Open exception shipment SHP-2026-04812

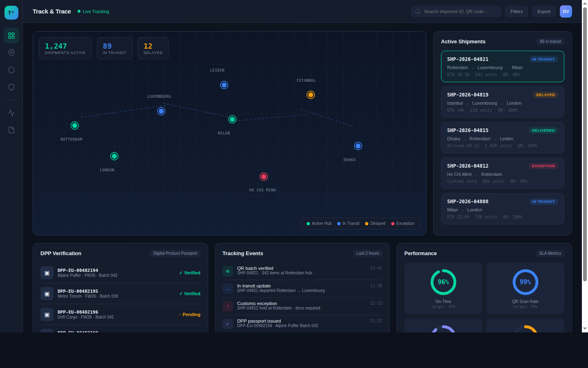click(503, 173)
